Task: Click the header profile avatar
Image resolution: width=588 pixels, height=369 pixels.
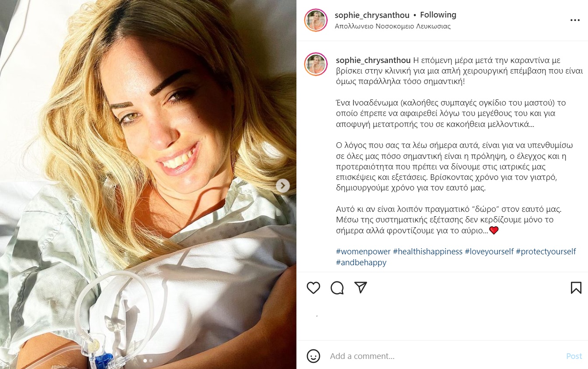Action: [316, 20]
